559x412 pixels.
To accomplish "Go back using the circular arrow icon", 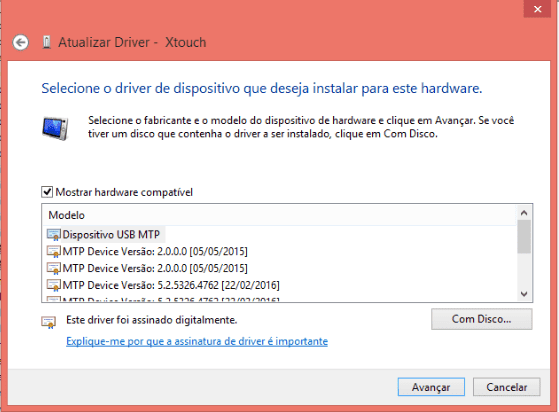I will [x=20, y=43].
